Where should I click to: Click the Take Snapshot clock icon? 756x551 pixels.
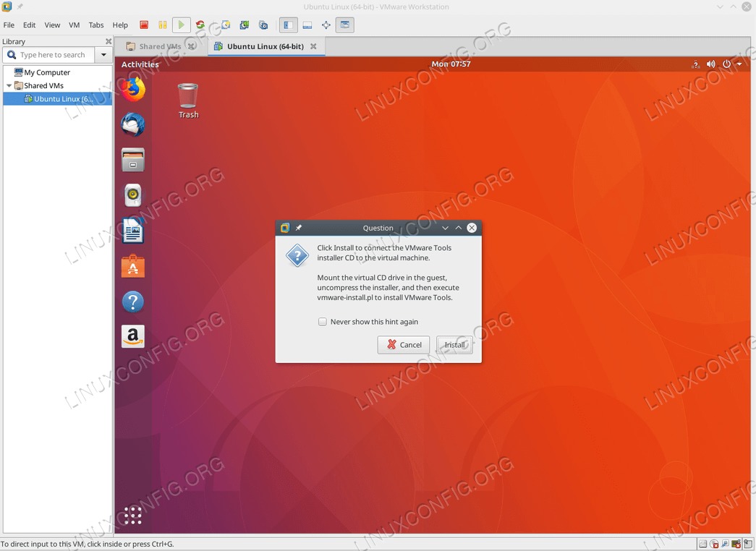pos(226,25)
